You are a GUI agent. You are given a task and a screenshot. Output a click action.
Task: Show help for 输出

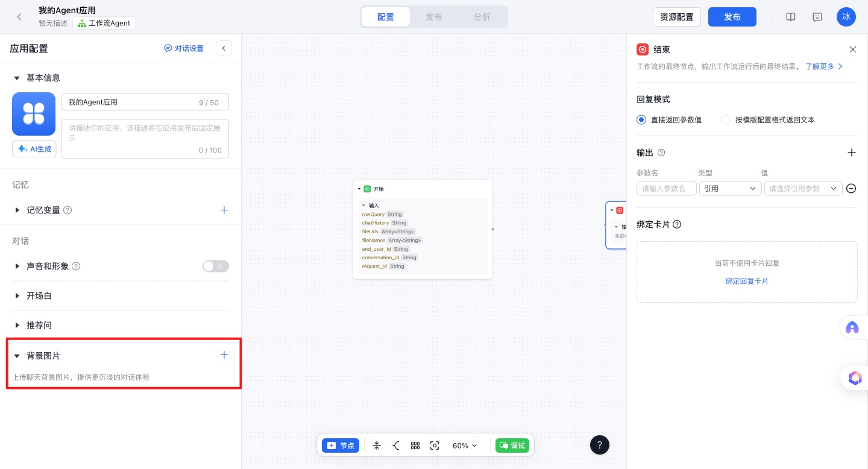point(661,153)
